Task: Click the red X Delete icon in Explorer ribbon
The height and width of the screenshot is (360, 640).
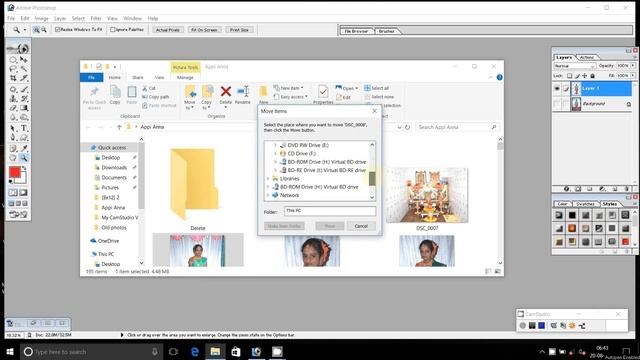Action: 226,91
